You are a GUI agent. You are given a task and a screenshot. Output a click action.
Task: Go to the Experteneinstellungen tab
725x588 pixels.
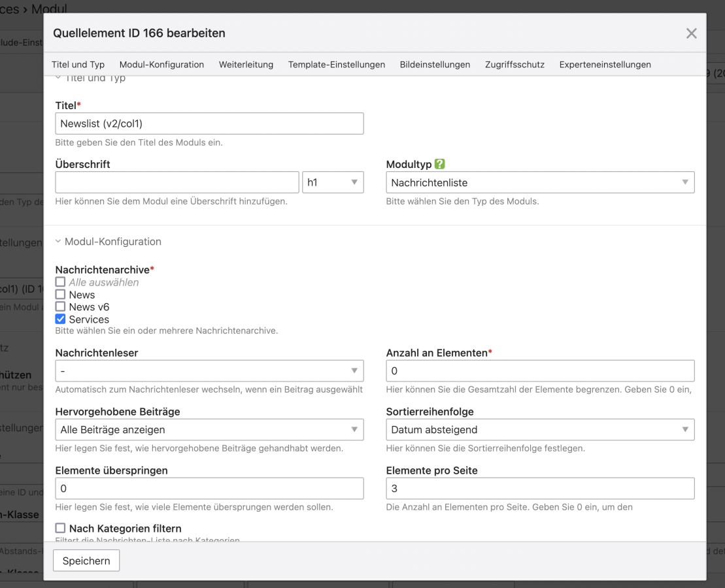pos(605,65)
